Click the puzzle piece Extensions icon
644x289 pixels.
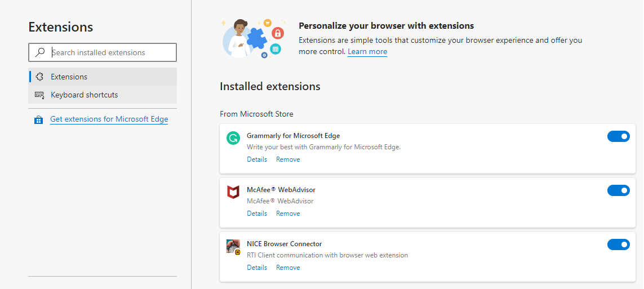[39, 77]
